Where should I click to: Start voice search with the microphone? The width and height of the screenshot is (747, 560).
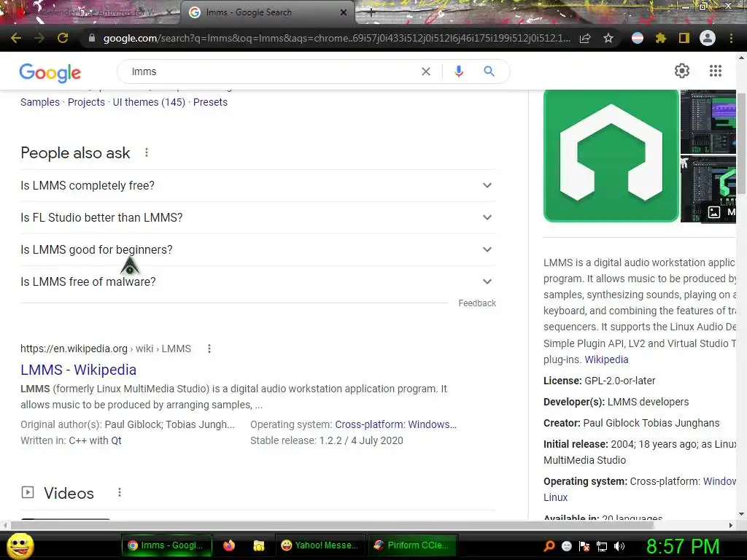[459, 71]
